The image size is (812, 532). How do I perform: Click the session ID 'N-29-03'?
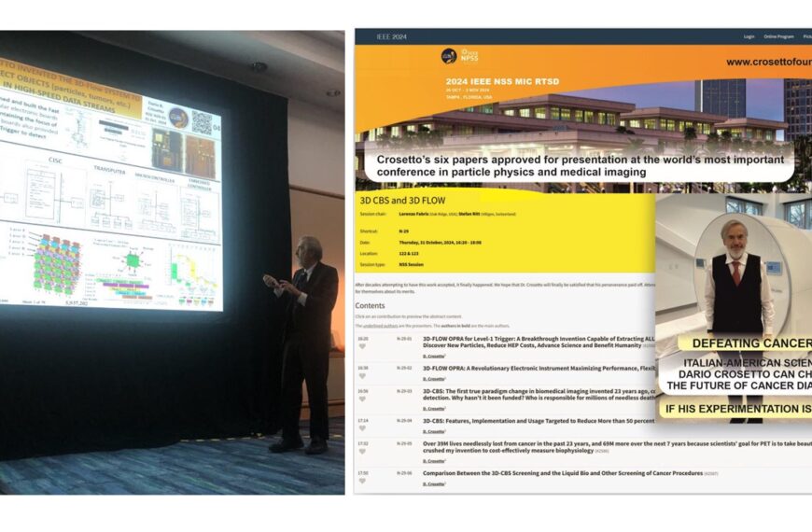click(x=404, y=391)
